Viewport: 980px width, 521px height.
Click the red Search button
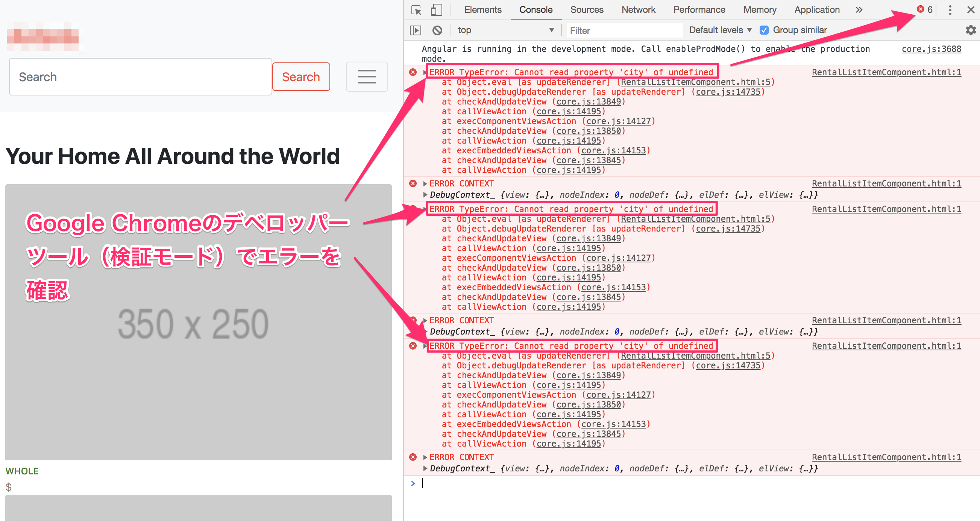click(301, 77)
